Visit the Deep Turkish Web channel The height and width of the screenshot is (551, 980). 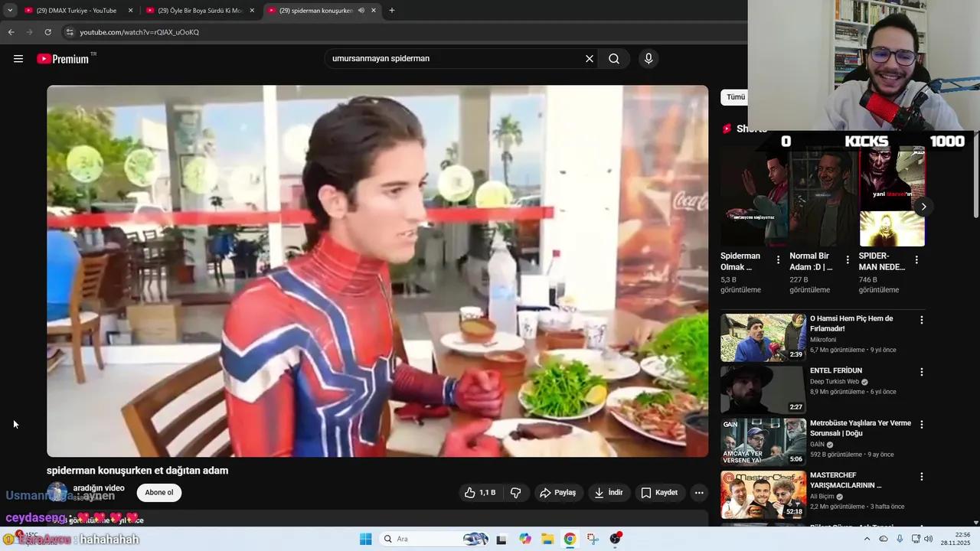[835, 382]
